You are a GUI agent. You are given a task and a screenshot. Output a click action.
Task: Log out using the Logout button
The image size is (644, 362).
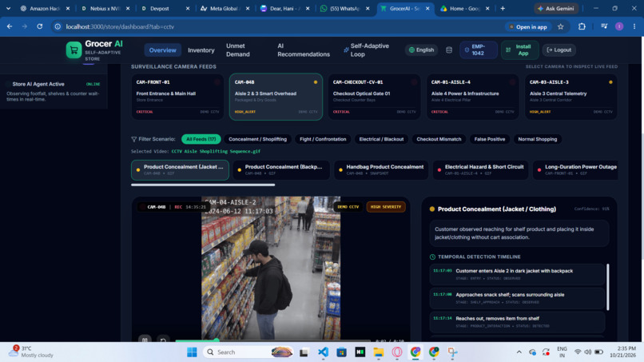pos(559,50)
